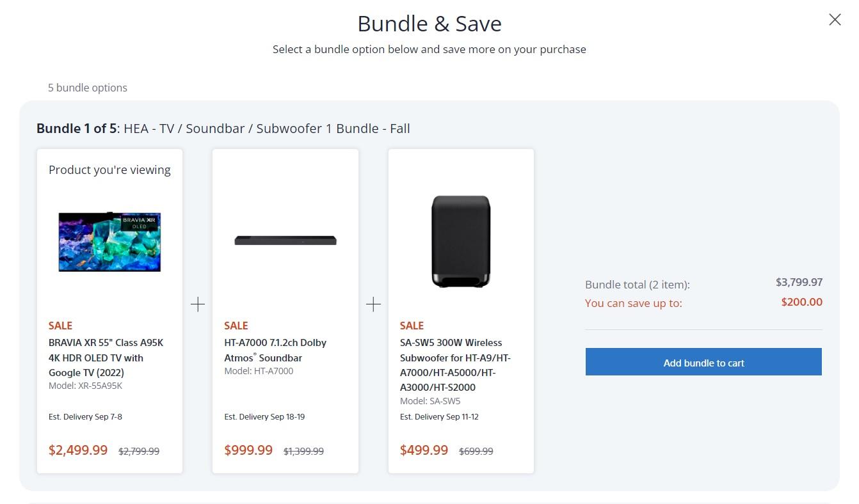Click the SA-SW5 subwoofer product image
This screenshot has height=504, width=859.
[x=461, y=241]
